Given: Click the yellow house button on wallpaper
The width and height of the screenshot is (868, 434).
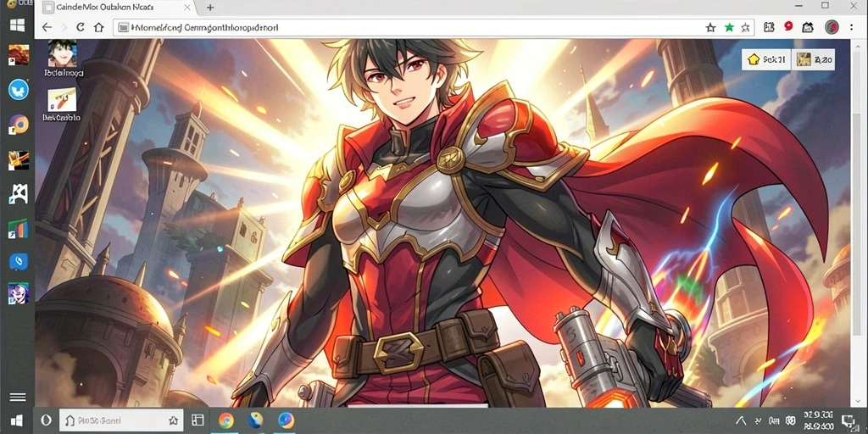Looking at the screenshot, I should tap(766, 59).
